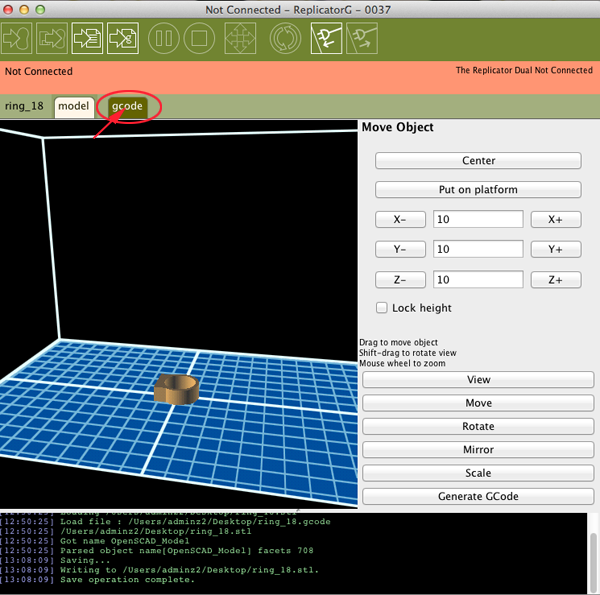Select the Scale mode button
This screenshot has width=600, height=595.
tap(478, 473)
